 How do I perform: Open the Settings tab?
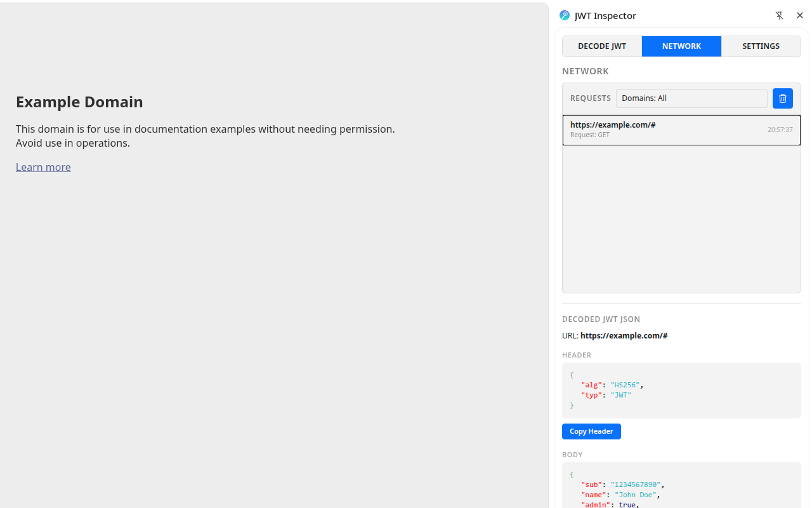(761, 46)
